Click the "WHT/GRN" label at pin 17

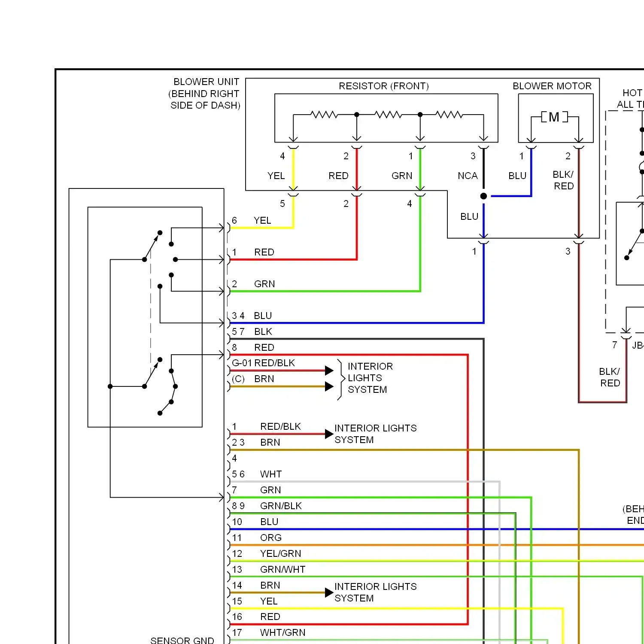pyautogui.click(x=283, y=632)
